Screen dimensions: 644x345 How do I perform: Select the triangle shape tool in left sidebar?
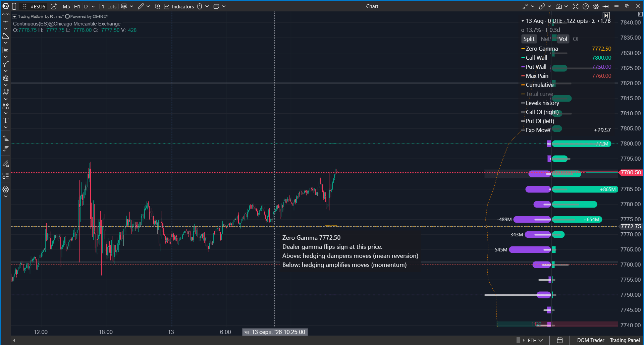[x=6, y=36]
